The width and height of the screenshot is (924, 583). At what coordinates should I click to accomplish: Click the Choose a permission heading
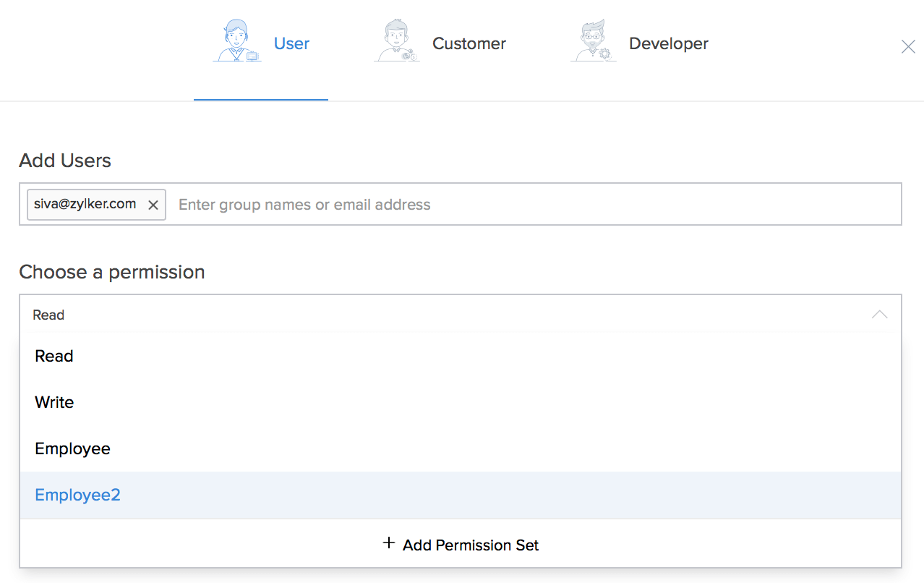coord(112,272)
